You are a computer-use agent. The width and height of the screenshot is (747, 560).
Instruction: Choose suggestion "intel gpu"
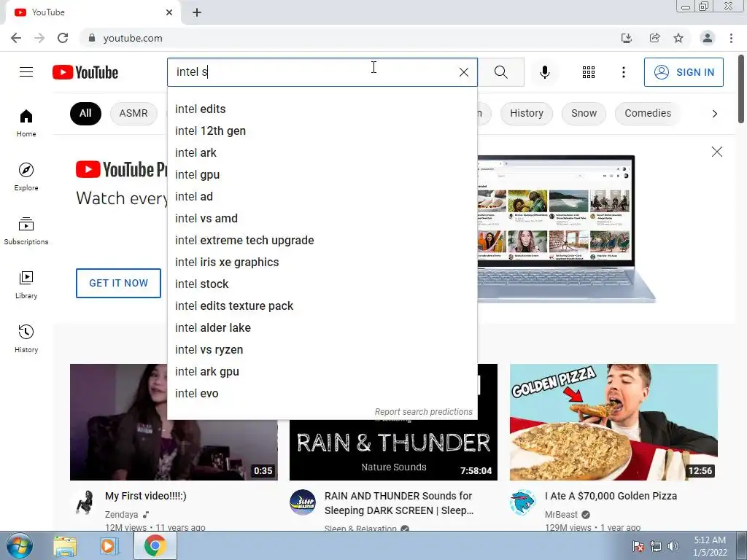click(x=322, y=175)
